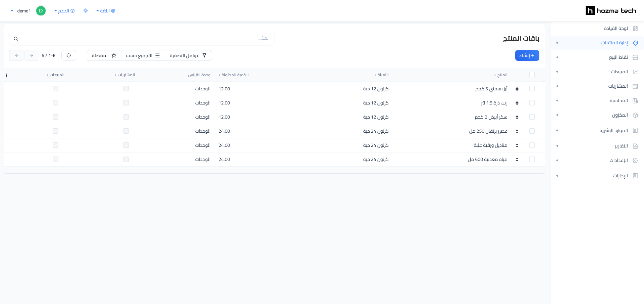Toggle المشتريات checkbox for أرز بسمتي row
Screen dimensions: 644x304
pos(126,89)
